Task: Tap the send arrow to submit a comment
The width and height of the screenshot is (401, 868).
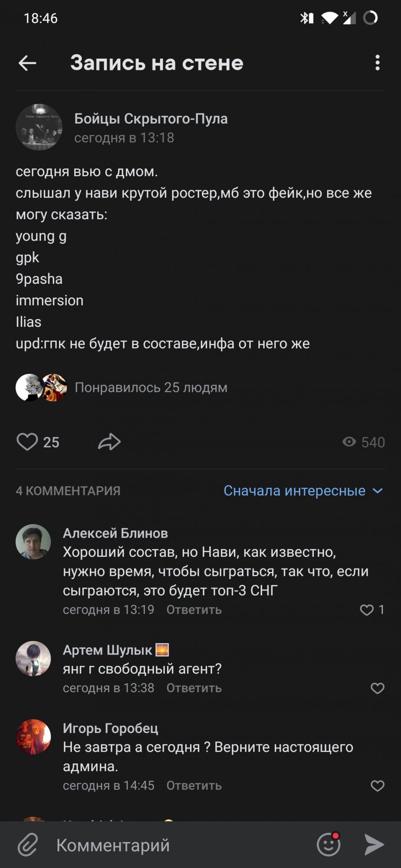Action: (x=374, y=845)
